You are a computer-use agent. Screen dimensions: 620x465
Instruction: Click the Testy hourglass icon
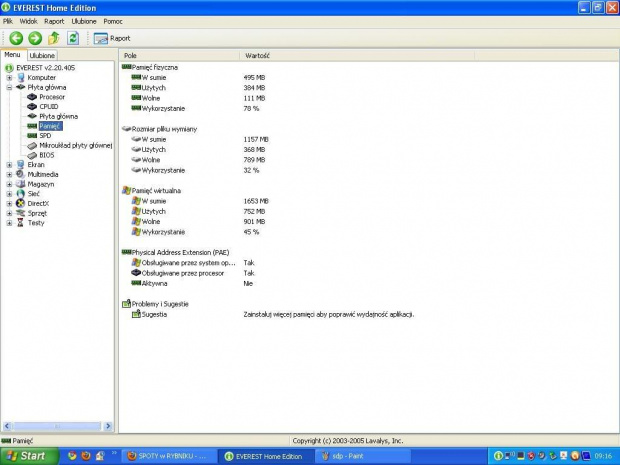tap(21, 223)
